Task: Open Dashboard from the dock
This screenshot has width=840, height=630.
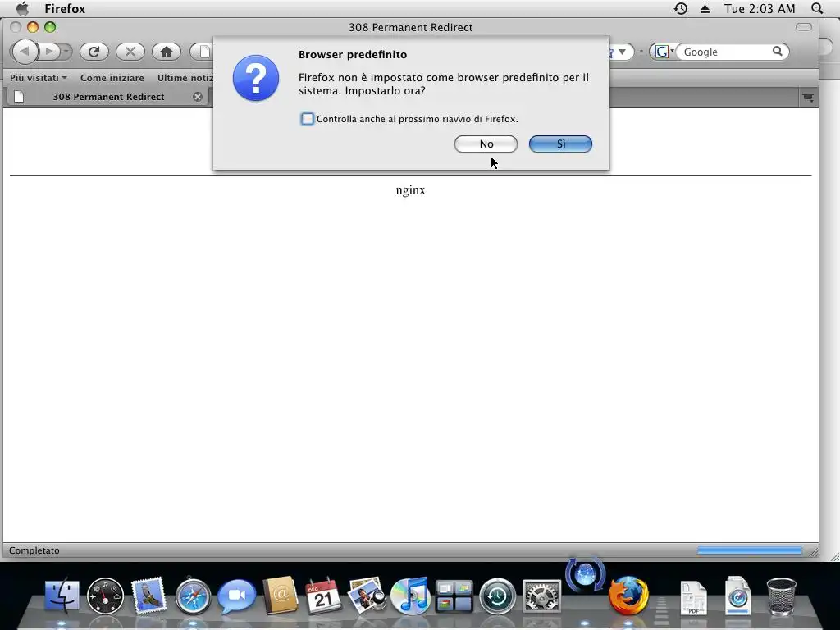Action: point(105,596)
